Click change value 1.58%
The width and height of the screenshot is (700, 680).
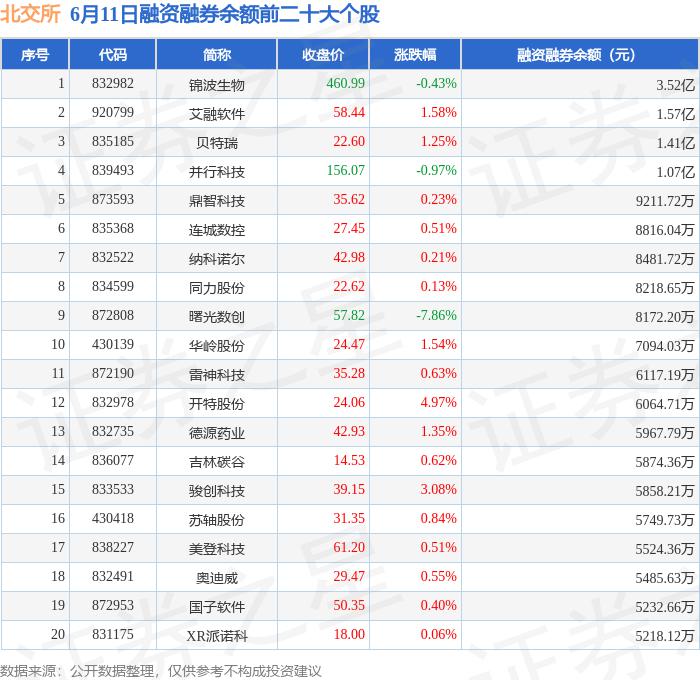438,113
